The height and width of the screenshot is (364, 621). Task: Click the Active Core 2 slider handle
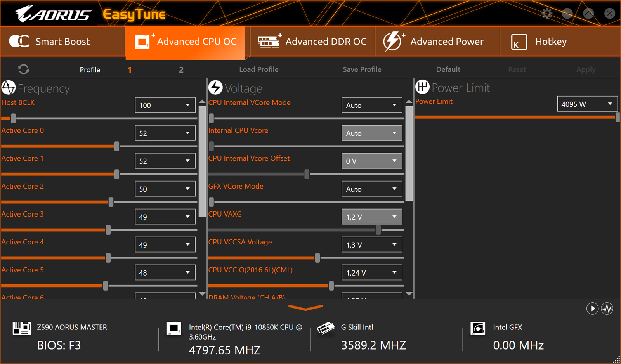tap(111, 202)
